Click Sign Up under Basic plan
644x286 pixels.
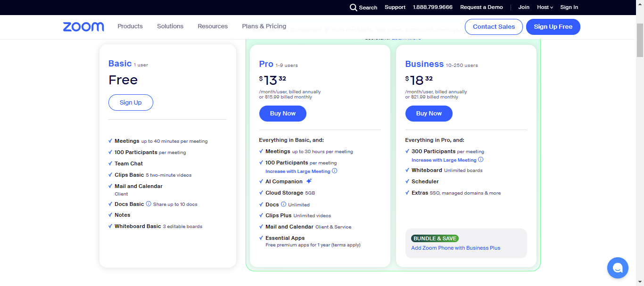point(131,103)
